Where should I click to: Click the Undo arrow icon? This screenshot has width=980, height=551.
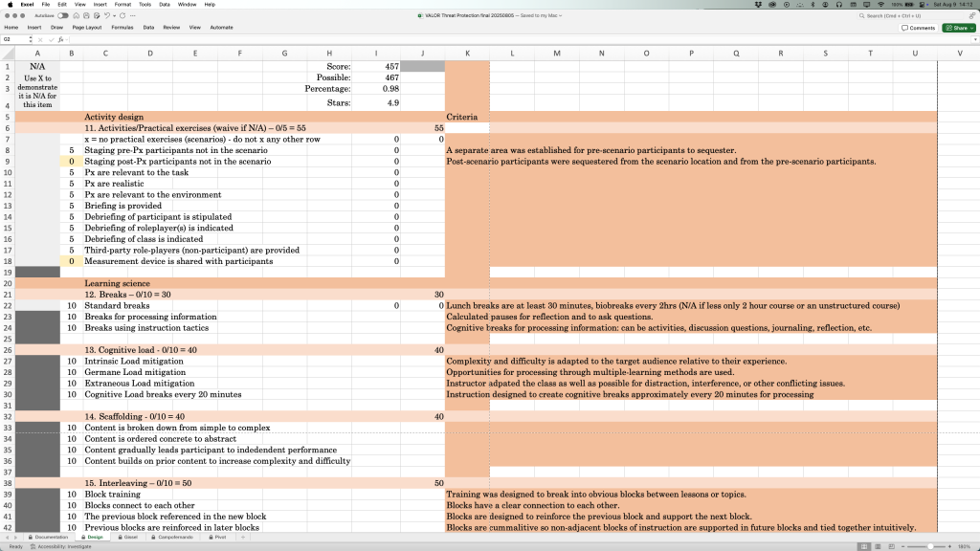click(x=107, y=15)
